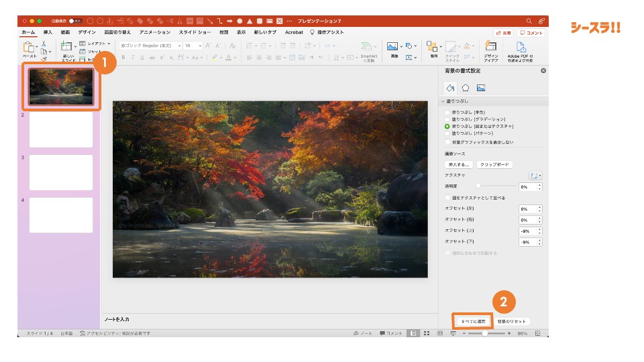Click Reset Background (背景のリセット) button

click(512, 322)
